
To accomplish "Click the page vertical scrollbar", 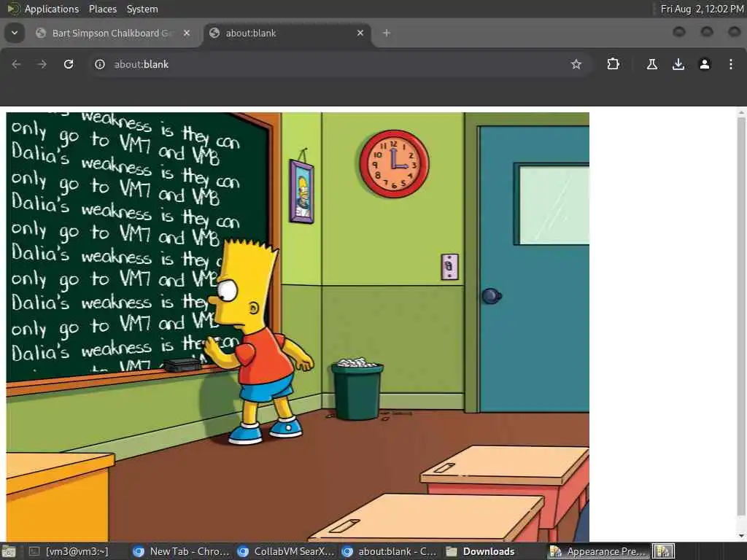I will click(x=741, y=317).
